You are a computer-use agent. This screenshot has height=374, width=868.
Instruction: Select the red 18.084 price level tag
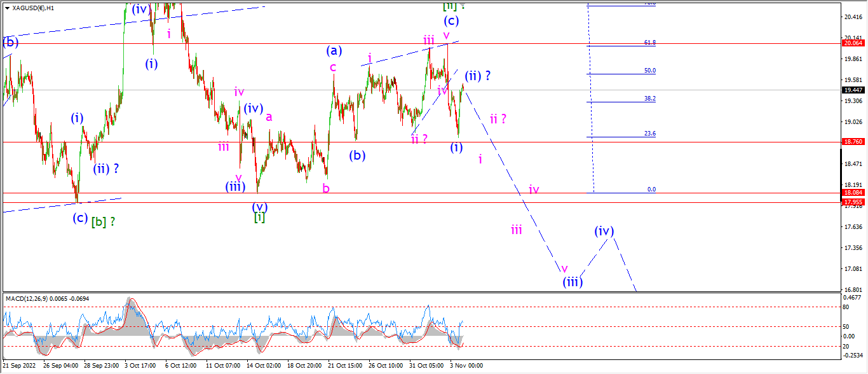pos(853,193)
